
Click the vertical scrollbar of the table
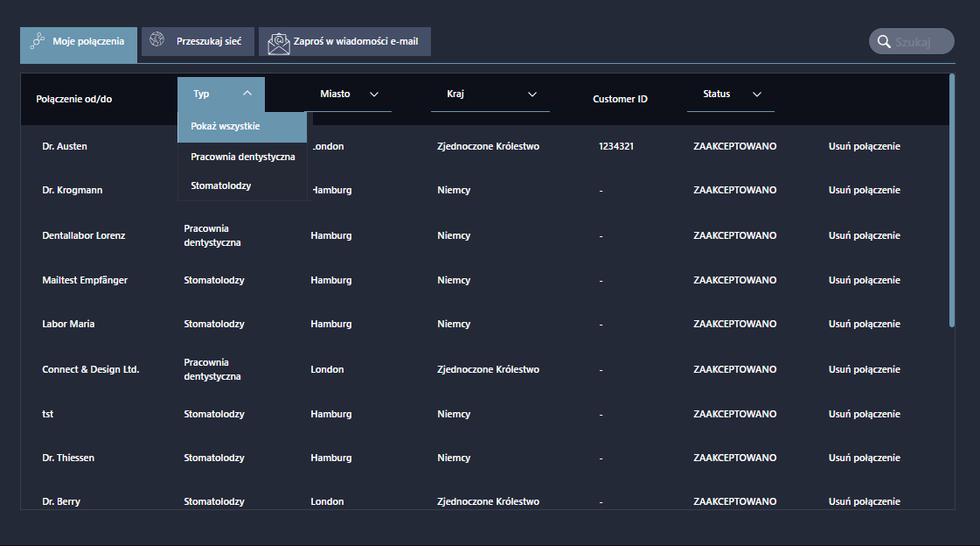tap(951, 201)
